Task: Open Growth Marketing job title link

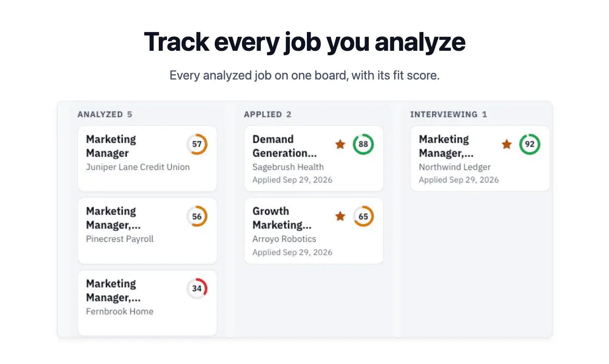Action: tap(282, 218)
